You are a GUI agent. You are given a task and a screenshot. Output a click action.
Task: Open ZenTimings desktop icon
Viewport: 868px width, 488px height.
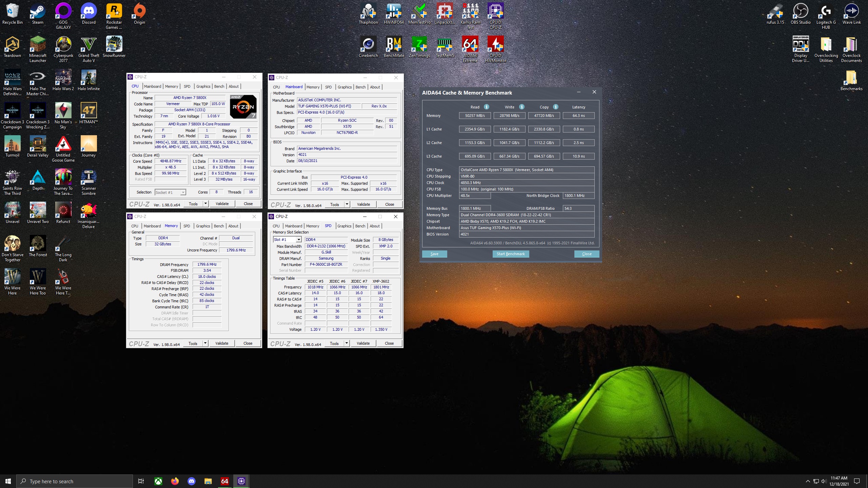pyautogui.click(x=419, y=47)
